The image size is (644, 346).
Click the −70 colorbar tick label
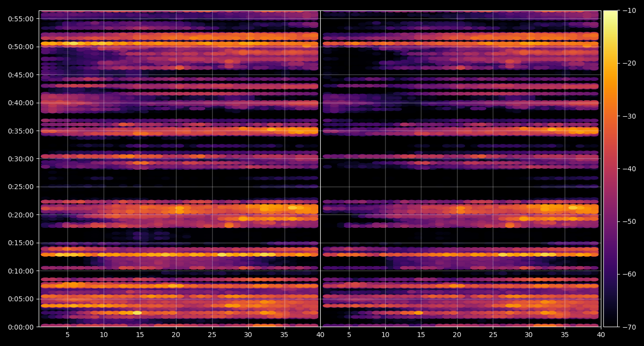point(629,327)
